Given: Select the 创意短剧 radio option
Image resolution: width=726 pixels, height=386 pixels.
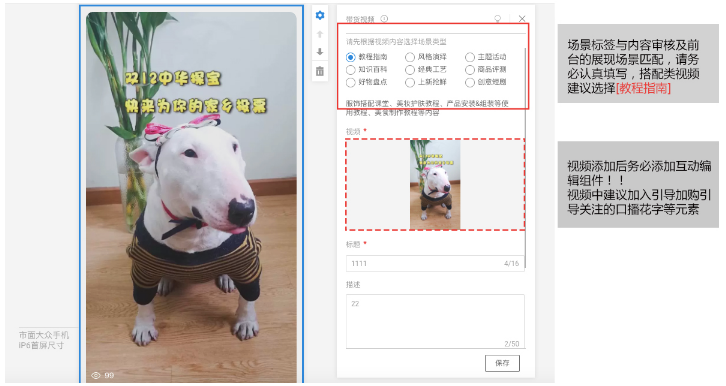Looking at the screenshot, I should tap(470, 82).
